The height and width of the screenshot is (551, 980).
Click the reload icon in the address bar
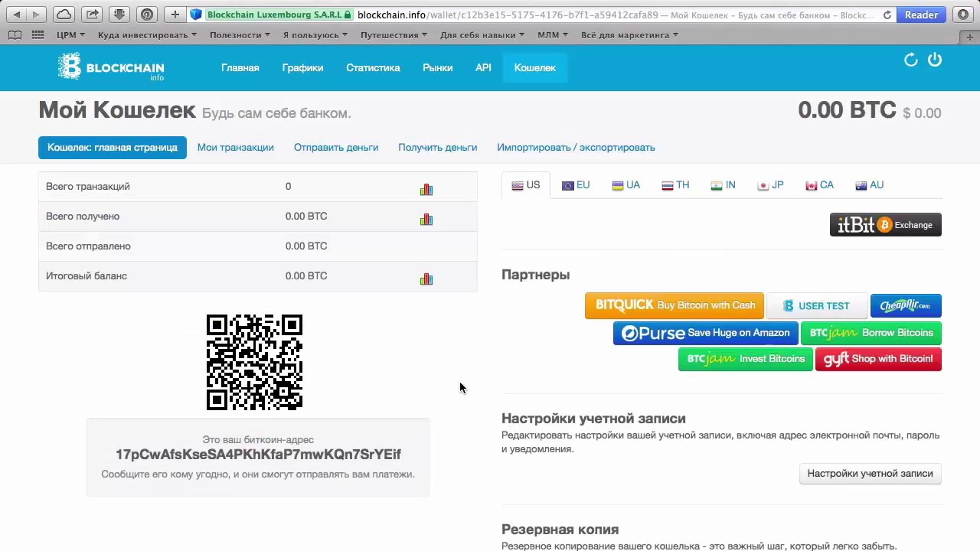point(887,15)
